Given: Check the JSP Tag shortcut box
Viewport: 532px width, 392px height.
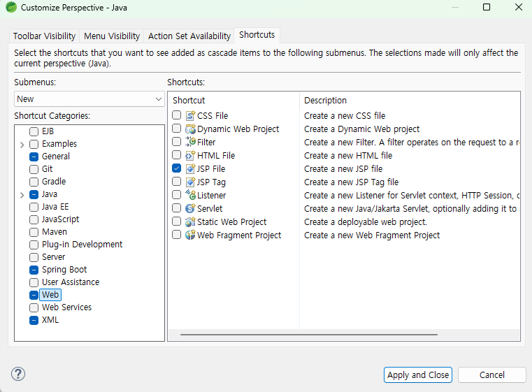Looking at the screenshot, I should (x=176, y=182).
